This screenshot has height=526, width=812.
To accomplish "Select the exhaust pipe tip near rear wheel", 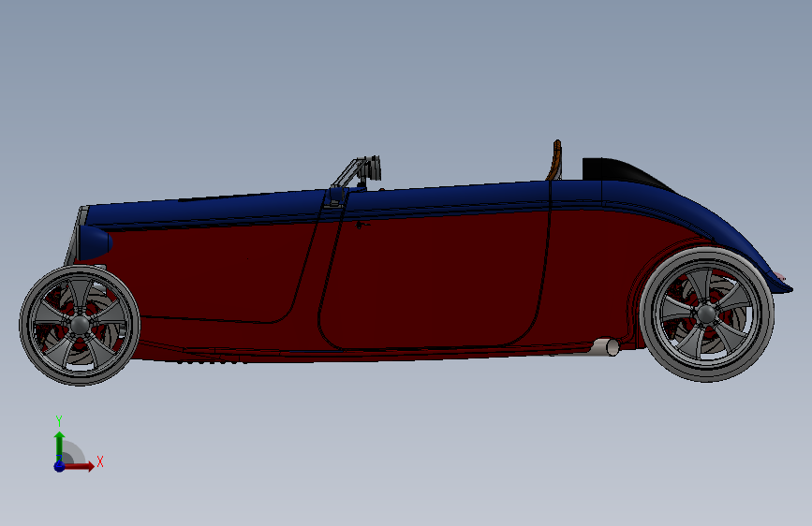I will tap(605, 347).
